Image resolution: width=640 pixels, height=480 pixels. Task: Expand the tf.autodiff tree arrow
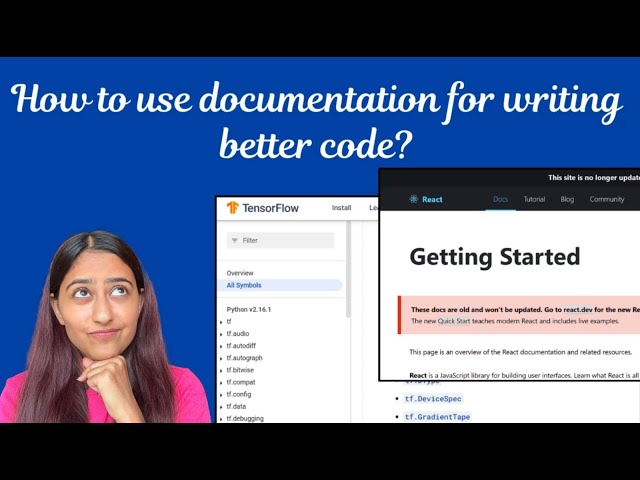point(222,347)
